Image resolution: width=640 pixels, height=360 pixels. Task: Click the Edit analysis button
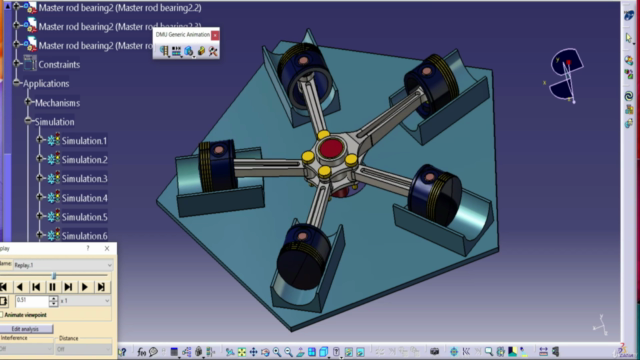[25, 329]
